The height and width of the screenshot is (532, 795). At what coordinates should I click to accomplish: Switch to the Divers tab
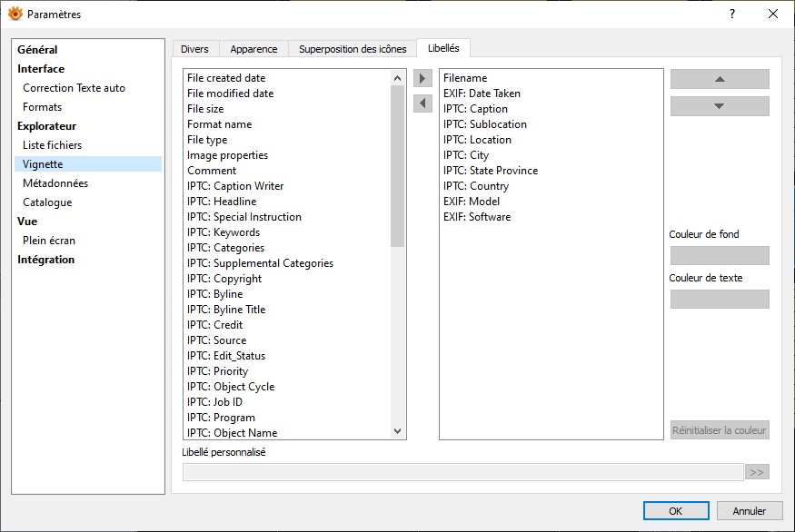(x=194, y=49)
